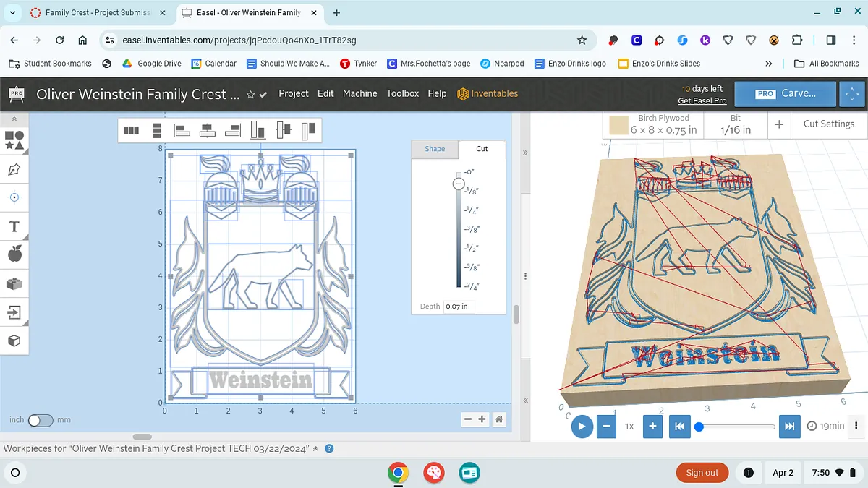This screenshot has height=488, width=868.
Task: Click the import arrow icon
Action: coord(14,312)
